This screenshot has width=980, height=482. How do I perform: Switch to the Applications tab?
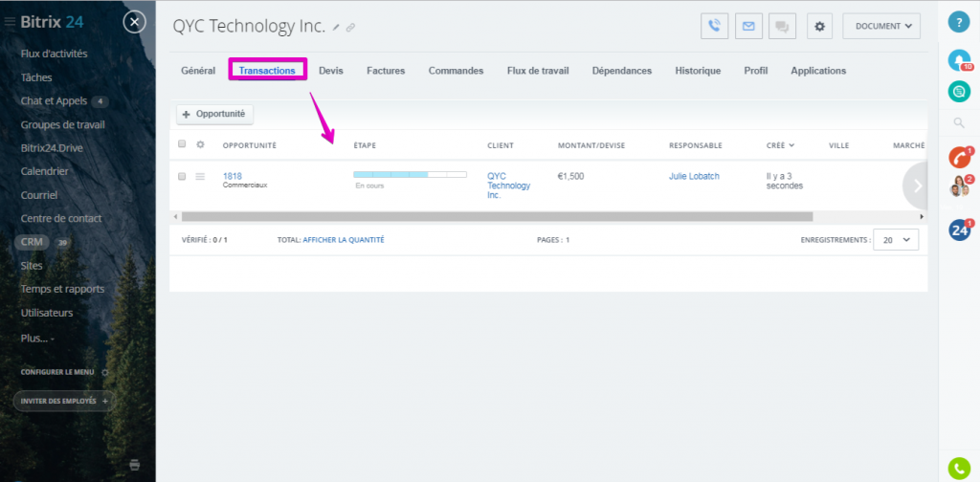pos(818,71)
